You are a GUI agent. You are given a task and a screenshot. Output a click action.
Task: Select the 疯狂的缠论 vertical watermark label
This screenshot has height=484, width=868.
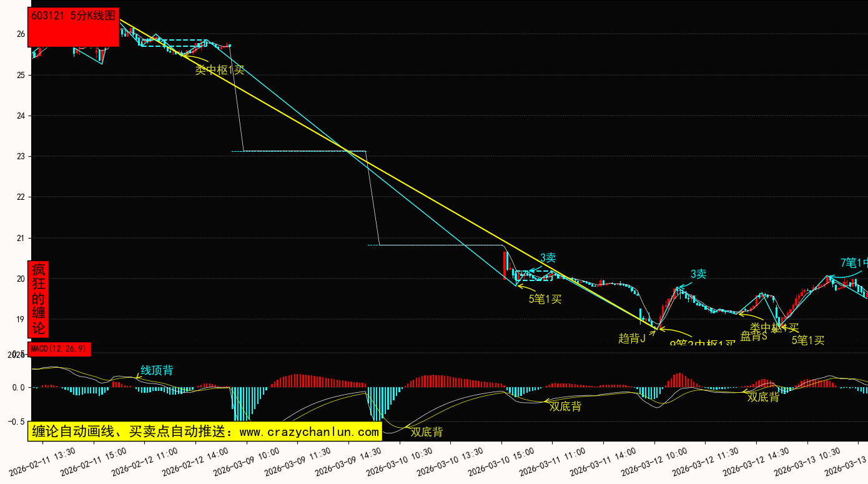click(x=38, y=299)
